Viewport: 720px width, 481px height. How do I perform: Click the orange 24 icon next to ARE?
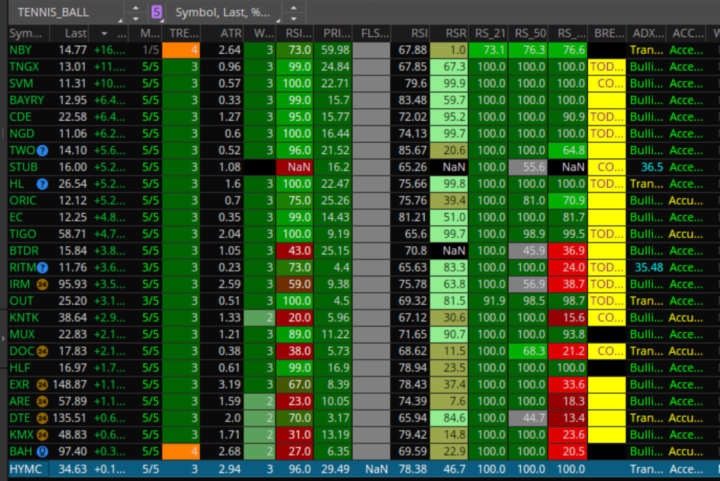[42, 402]
